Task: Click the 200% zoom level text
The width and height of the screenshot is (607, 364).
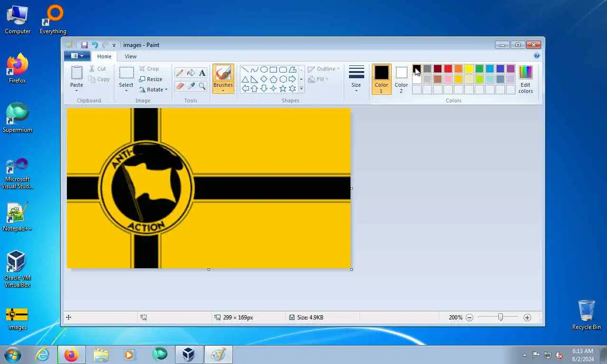Action: [456, 318]
